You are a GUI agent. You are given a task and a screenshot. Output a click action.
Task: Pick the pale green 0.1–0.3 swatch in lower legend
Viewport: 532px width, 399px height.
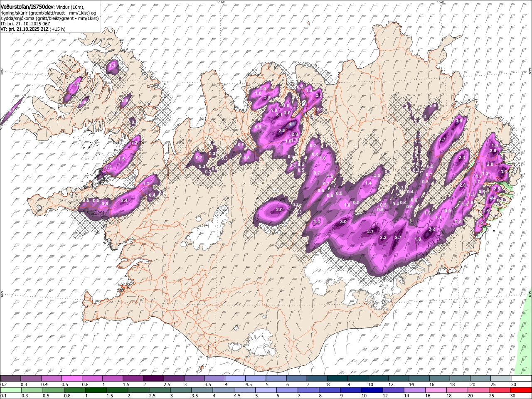click(x=11, y=390)
